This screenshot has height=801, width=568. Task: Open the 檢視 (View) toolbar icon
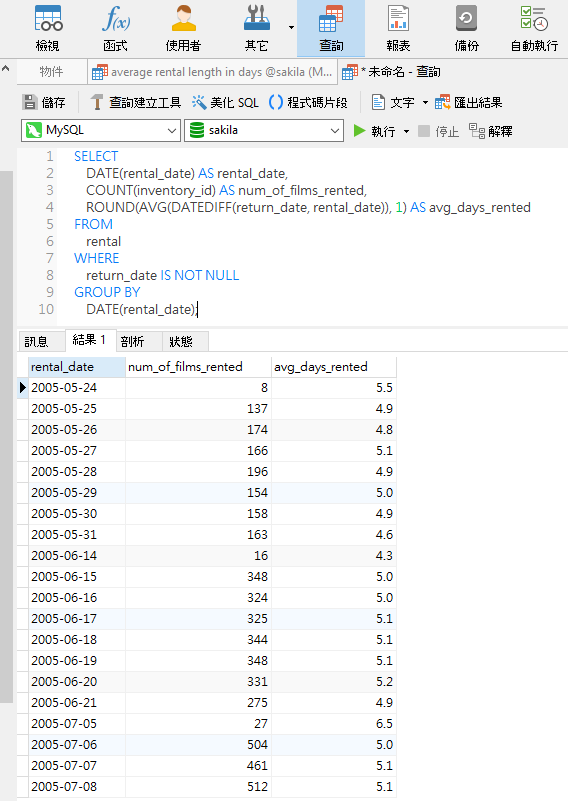tap(48, 28)
